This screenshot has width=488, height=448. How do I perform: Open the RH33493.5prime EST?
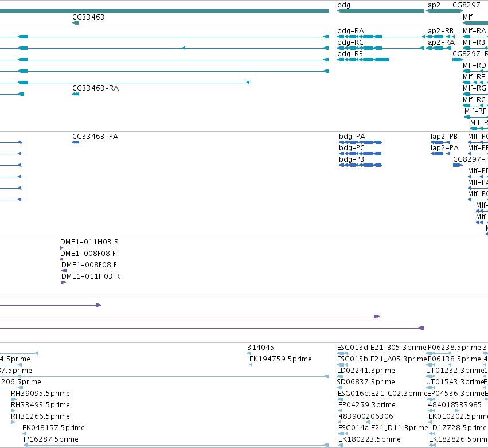pyautogui.click(x=13, y=411)
